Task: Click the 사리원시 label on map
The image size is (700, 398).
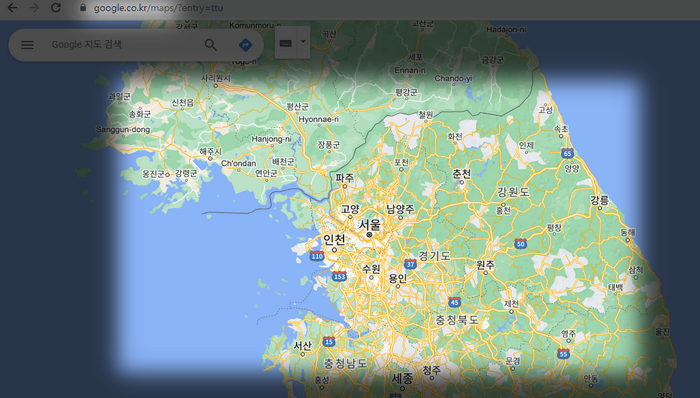Action: tap(216, 78)
